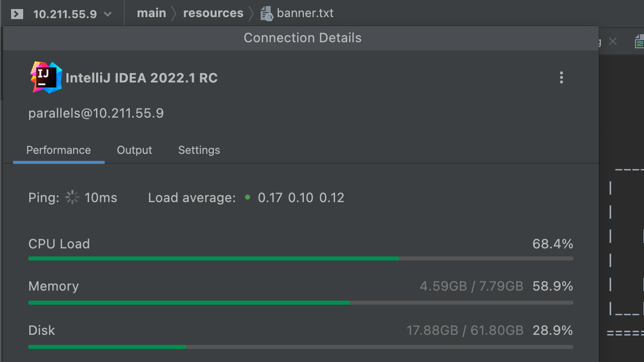
Task: Select the resources breadcrumb segment
Action: point(213,13)
